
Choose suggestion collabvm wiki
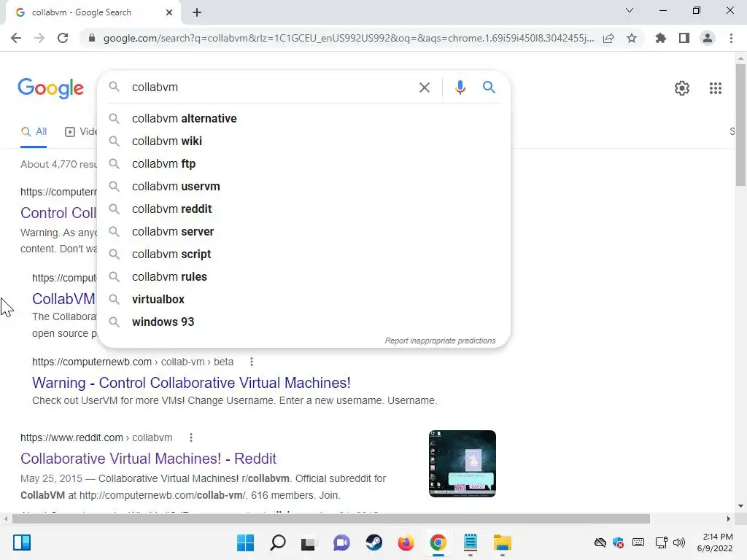coord(304,141)
